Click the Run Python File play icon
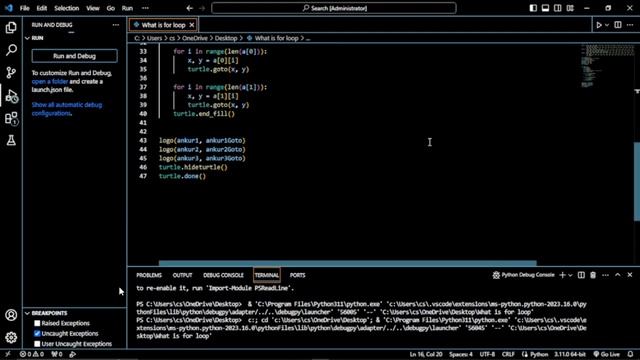The image size is (640, 360). [599, 25]
